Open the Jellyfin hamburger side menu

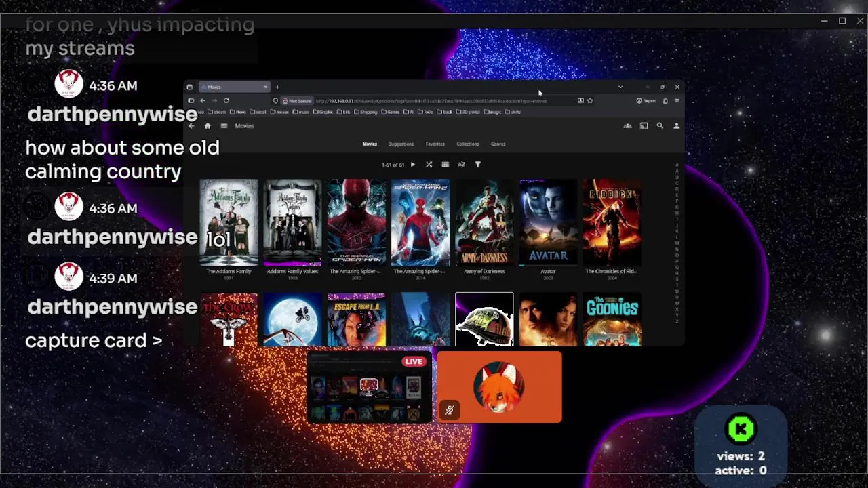(x=224, y=126)
